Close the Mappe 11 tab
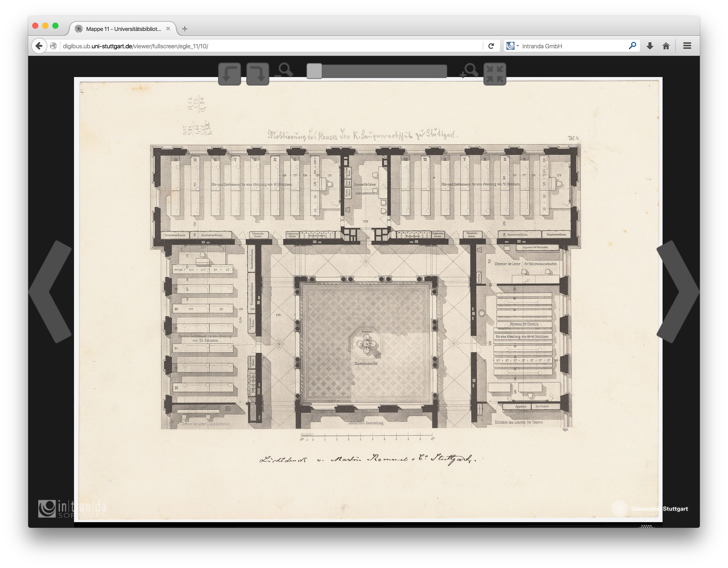 pyautogui.click(x=168, y=29)
